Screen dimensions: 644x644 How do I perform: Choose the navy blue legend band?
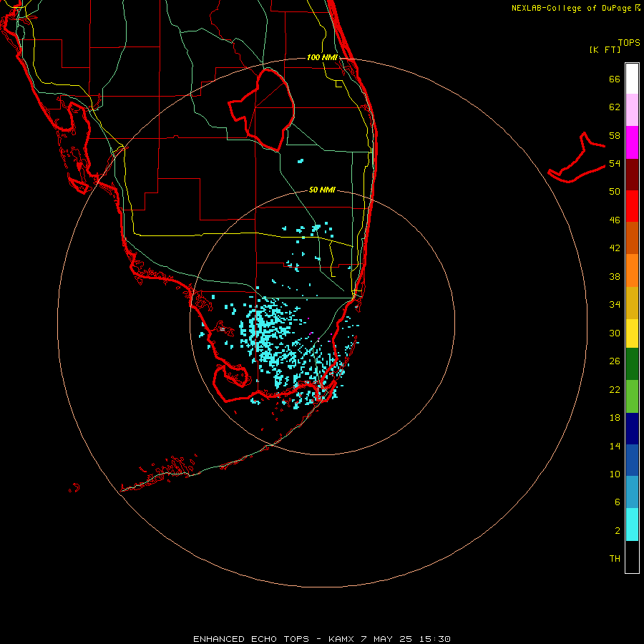tap(632, 429)
